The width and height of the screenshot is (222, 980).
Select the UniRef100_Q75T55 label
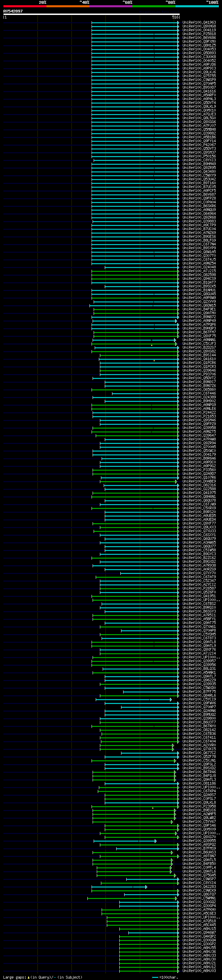[199, 76]
